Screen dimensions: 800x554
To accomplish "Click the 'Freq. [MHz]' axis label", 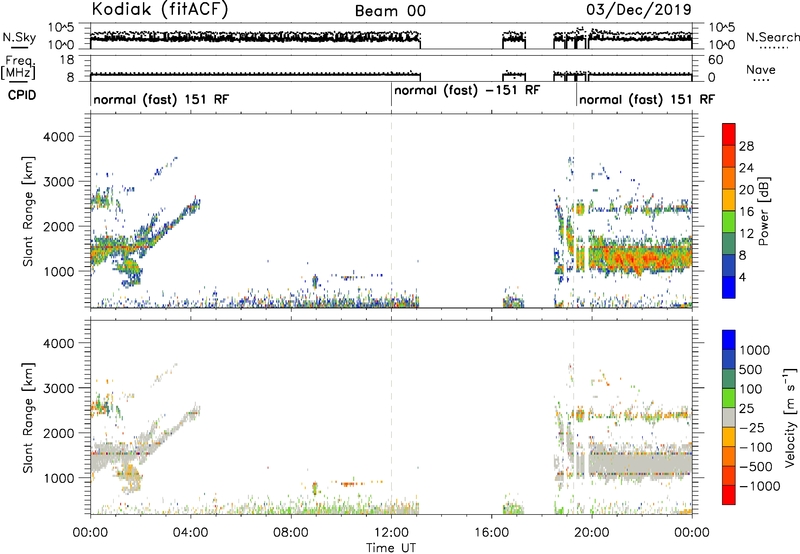I will click(18, 67).
